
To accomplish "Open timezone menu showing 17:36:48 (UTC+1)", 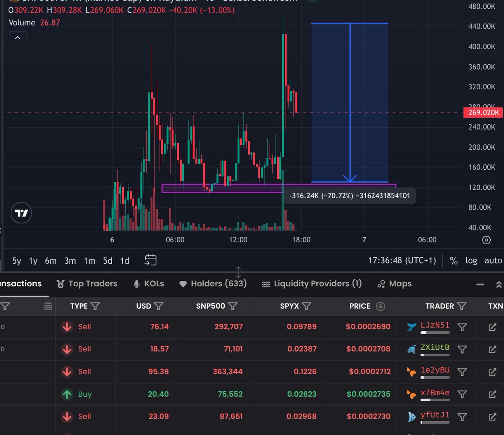I will (x=402, y=261).
